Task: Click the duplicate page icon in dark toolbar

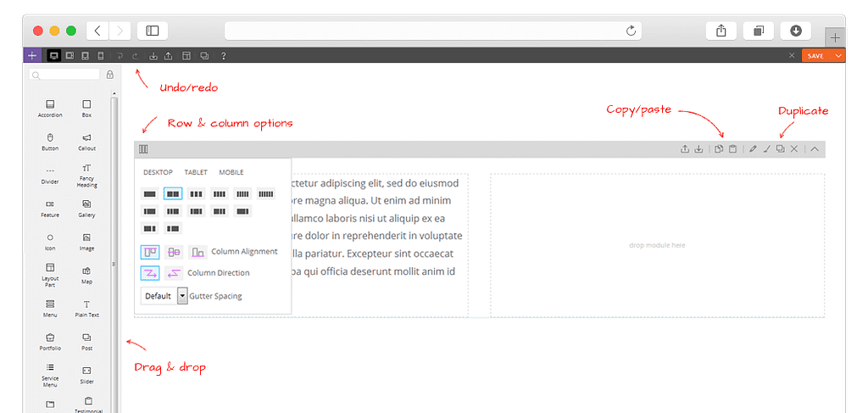Action: 204,56
